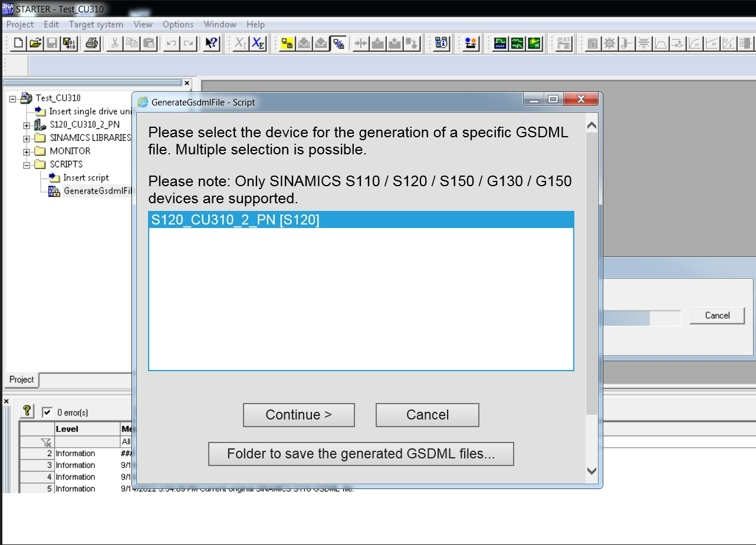This screenshot has width=756, height=545.
Task: Click the yellow Connect to target system icon
Action: 287,43
